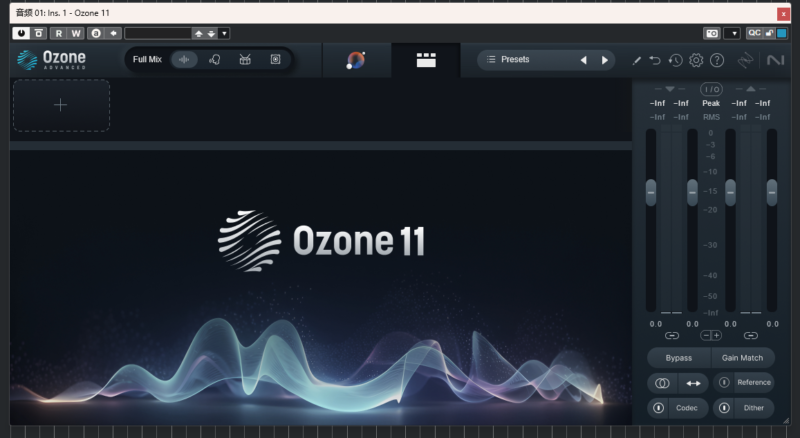800x438 pixels.
Task: Select the bass stem focus icon
Action: click(x=275, y=60)
